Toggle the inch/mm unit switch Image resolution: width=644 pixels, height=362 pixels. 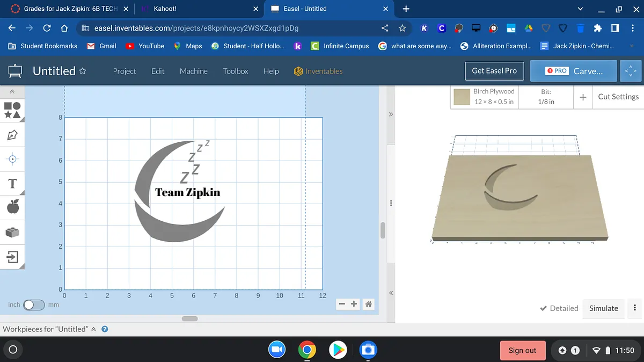click(x=33, y=305)
